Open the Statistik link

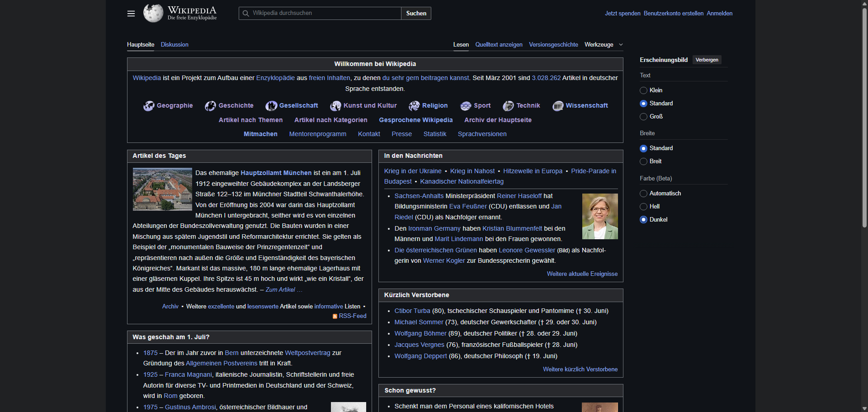click(434, 134)
